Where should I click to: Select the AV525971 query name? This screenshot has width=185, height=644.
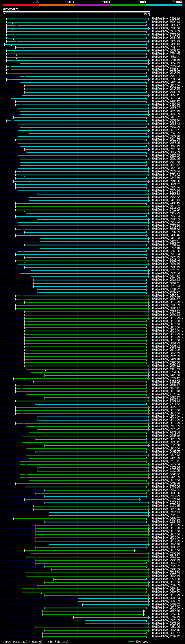tap(11, 9)
